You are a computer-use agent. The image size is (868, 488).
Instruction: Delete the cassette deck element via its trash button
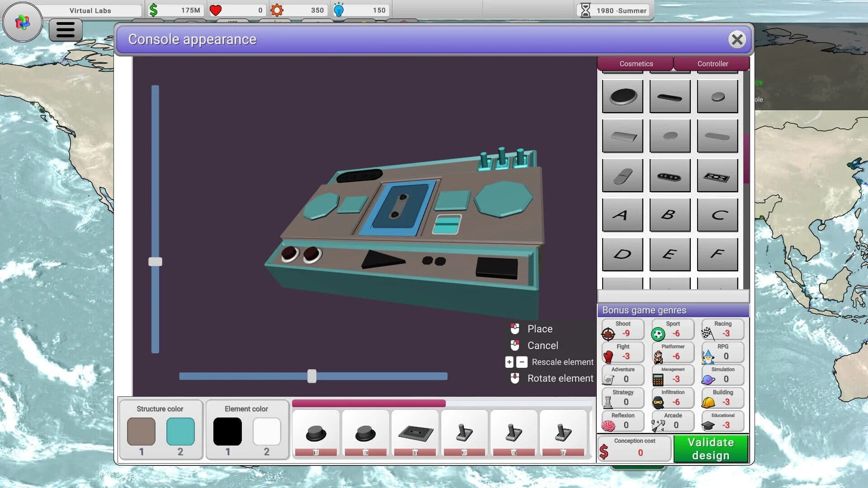(x=415, y=452)
